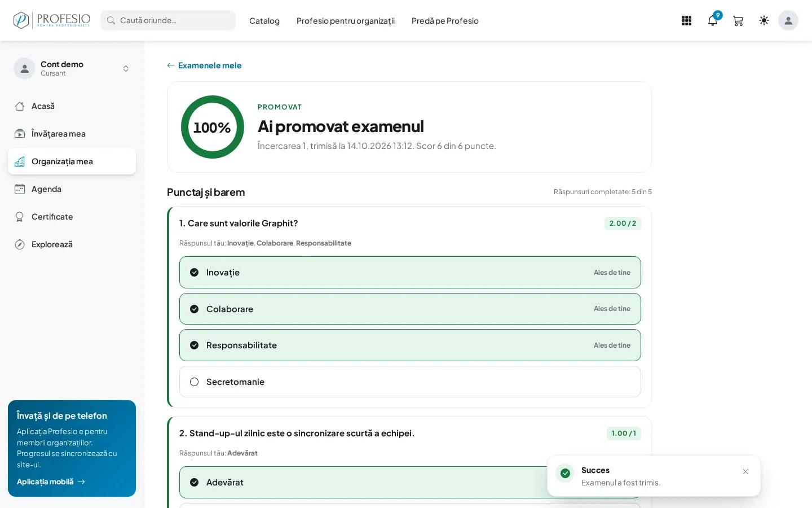Open Catalog in top navigation
812x508 pixels.
(x=264, y=21)
